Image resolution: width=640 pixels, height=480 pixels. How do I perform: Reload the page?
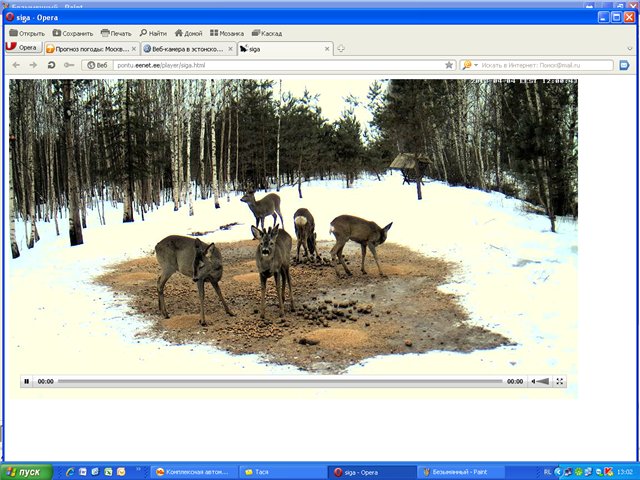pyautogui.click(x=51, y=65)
